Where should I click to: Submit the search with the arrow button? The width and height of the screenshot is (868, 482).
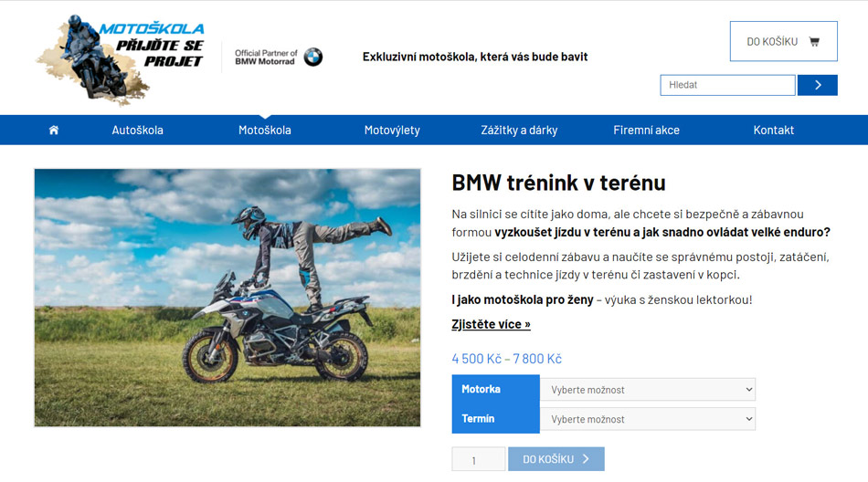click(x=817, y=85)
